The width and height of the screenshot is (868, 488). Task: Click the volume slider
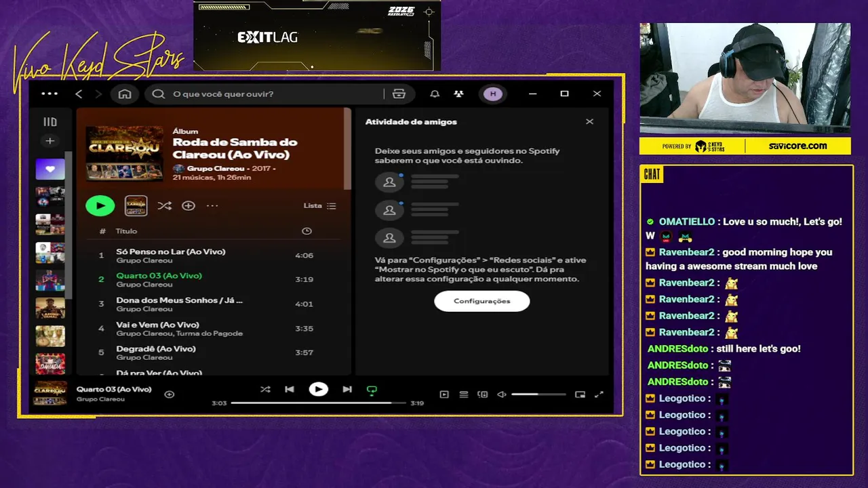[x=538, y=394]
